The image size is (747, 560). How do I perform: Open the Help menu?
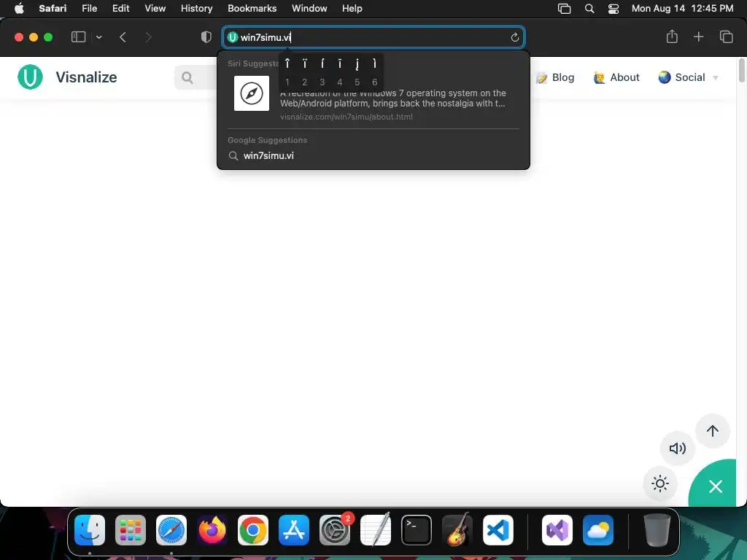point(352,9)
